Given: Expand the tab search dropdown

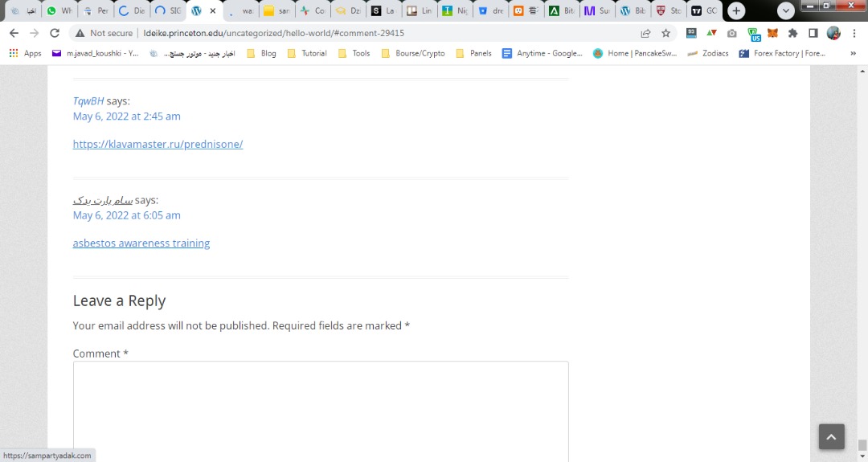Looking at the screenshot, I should pos(785,10).
